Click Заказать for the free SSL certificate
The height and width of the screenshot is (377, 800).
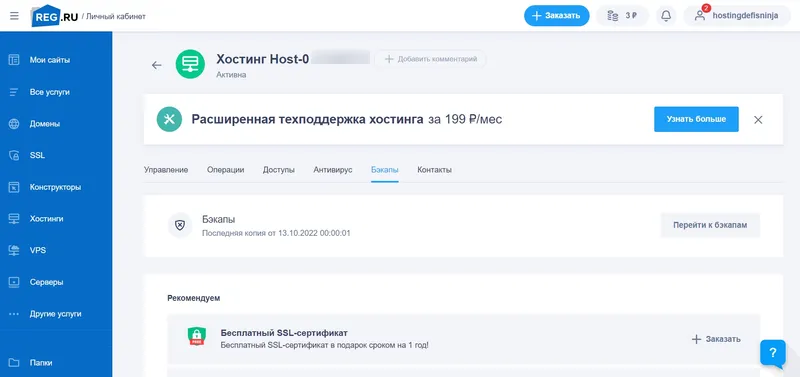pyautogui.click(x=716, y=339)
